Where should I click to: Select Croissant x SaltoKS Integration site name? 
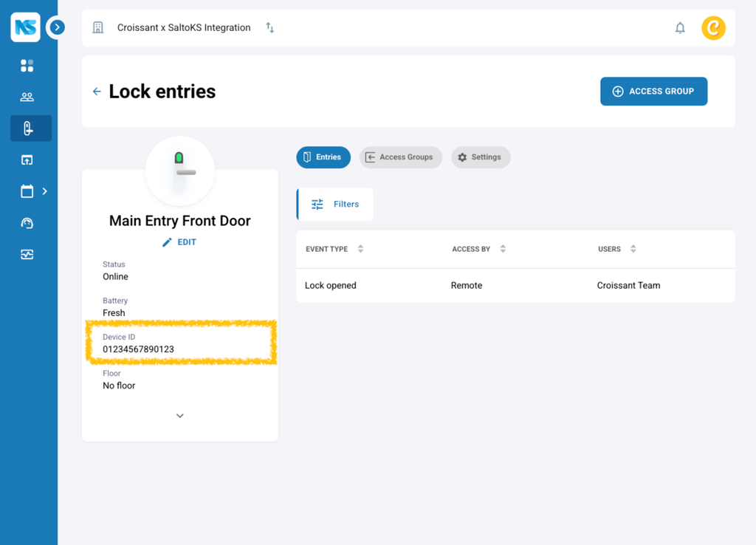[184, 27]
